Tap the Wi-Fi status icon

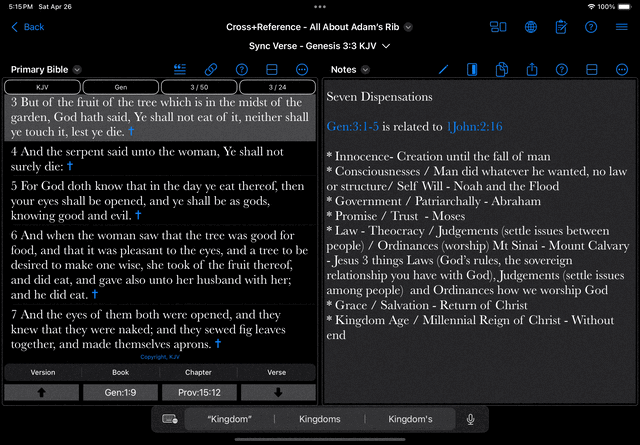point(591,7)
